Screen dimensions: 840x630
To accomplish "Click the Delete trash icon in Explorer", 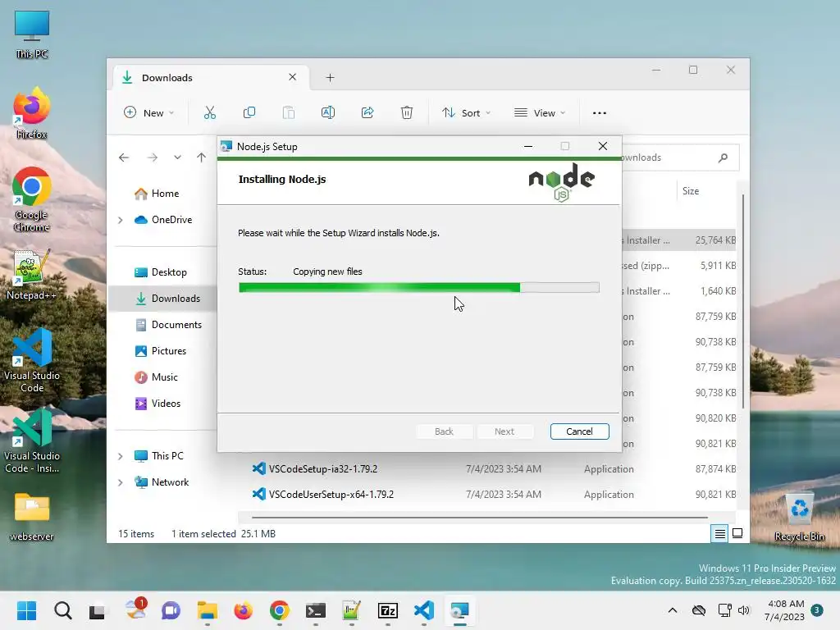I will click(x=407, y=112).
